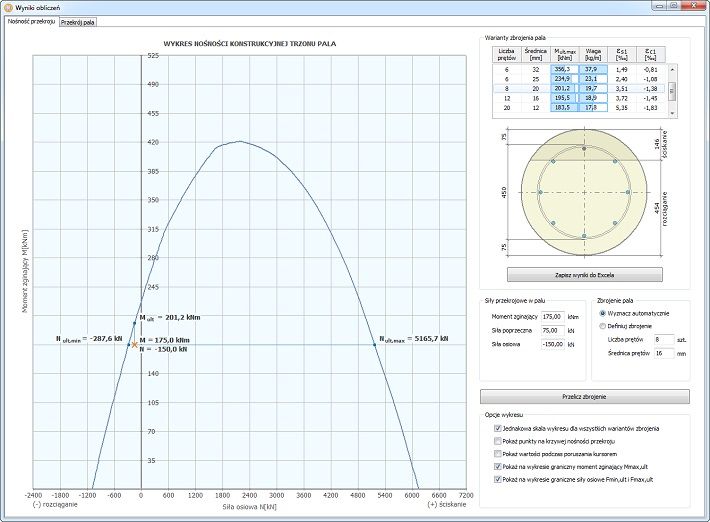
Task: Click the Nult,min = -287,6 kN label
Action: coord(89,339)
